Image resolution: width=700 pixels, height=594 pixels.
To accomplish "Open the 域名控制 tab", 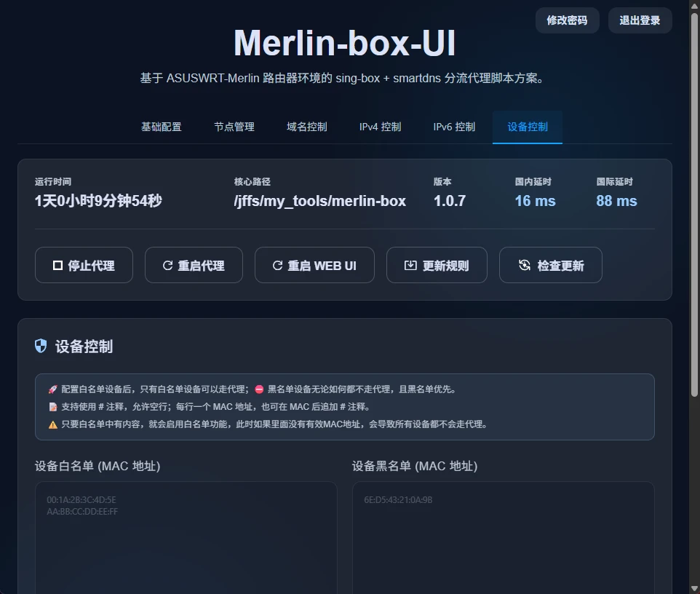I will tap(306, 127).
